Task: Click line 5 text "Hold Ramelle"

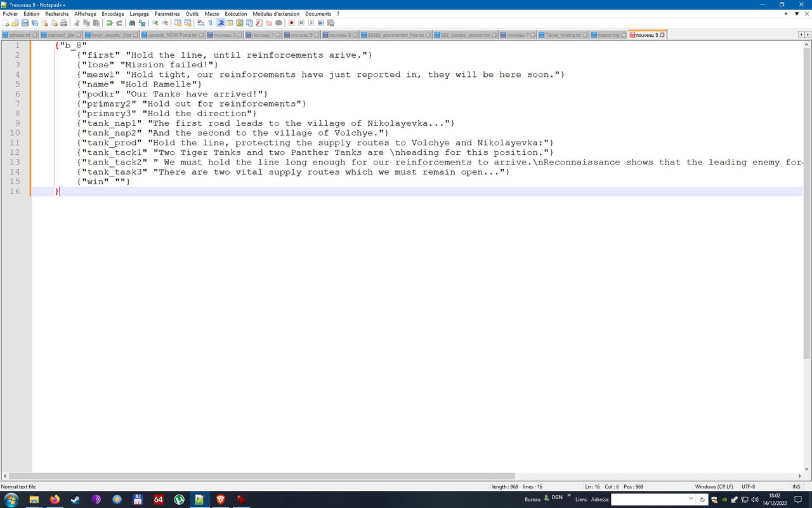Action: coord(160,84)
